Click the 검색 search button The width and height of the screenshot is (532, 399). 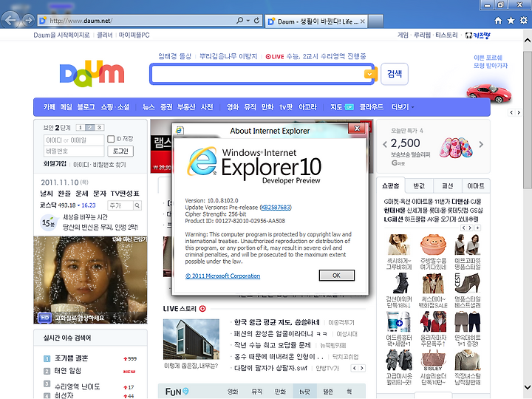point(395,74)
